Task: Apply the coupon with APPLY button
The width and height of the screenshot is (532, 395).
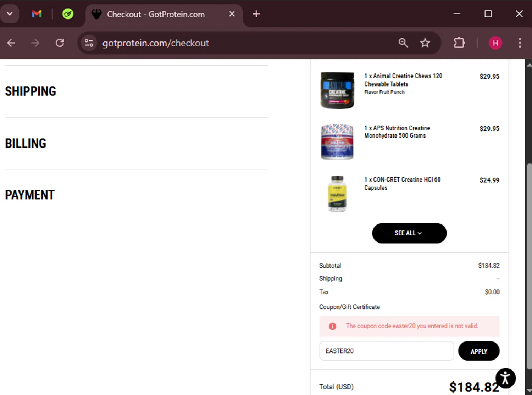Action: coord(479,351)
